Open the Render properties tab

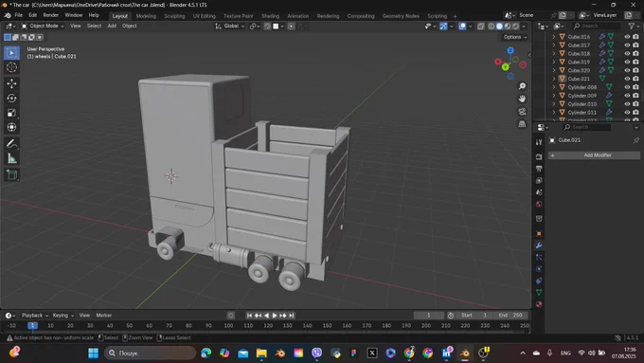point(539,156)
